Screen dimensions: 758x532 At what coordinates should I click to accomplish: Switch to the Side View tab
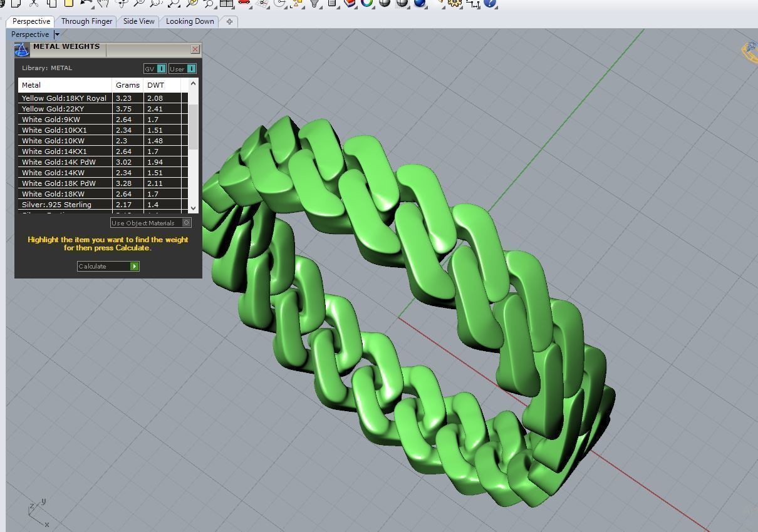click(138, 21)
